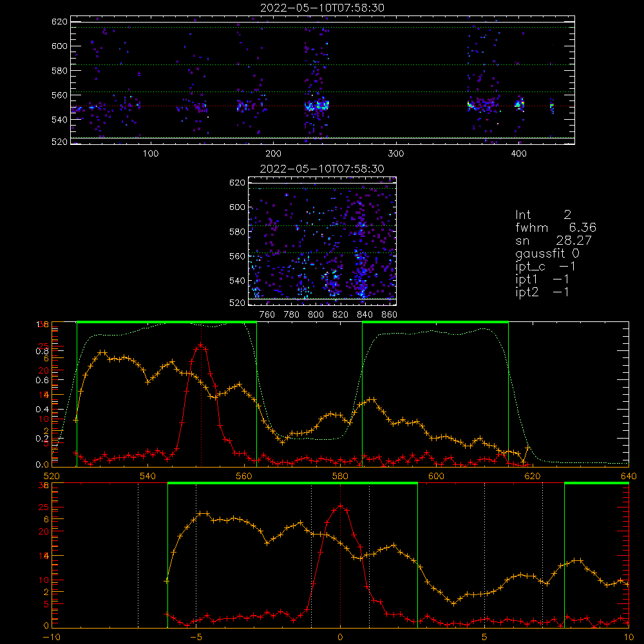Click x-axis label 100 on the top plot
This screenshot has width=644, height=644.
point(151,154)
